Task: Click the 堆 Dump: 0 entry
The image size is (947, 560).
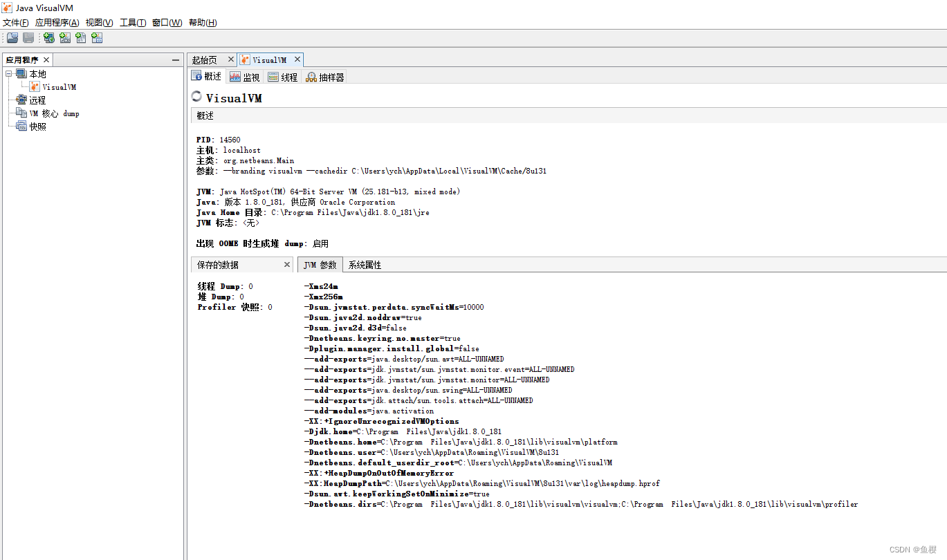Action: click(221, 297)
